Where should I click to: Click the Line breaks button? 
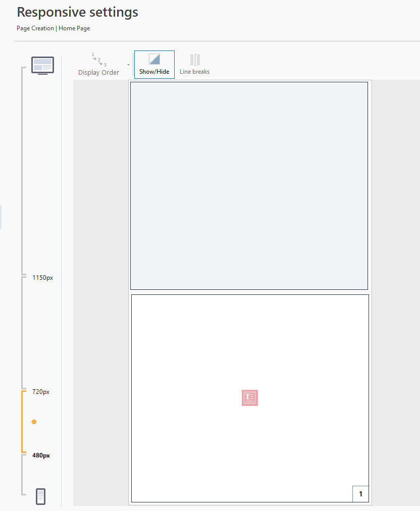(x=194, y=65)
